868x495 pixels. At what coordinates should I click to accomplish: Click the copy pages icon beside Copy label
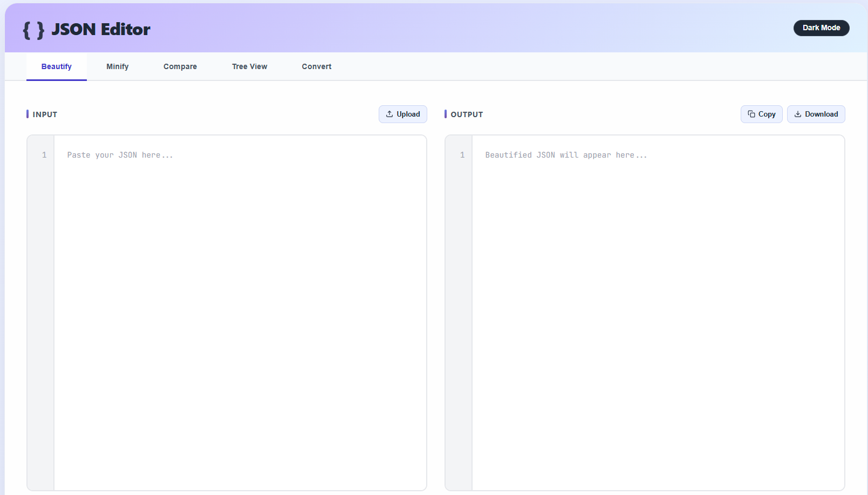pos(752,114)
